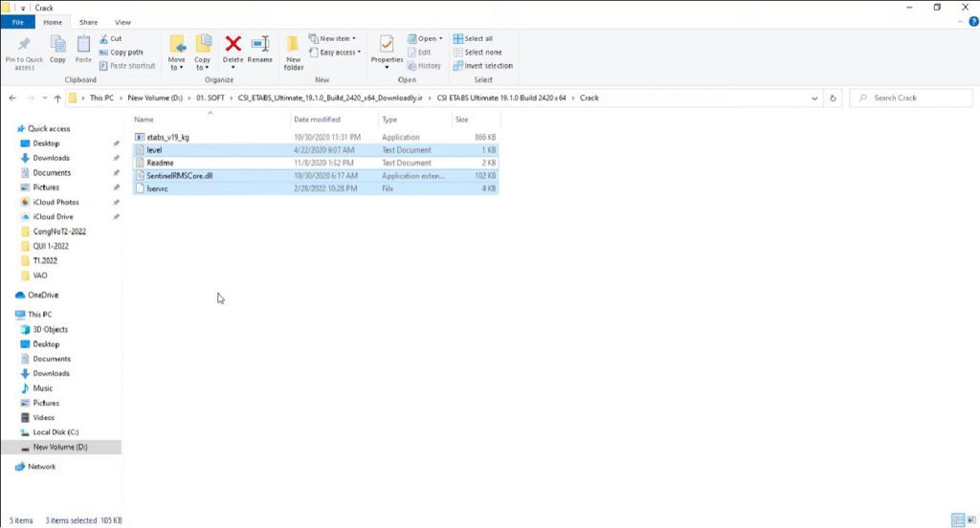Collapse the ribbon with chevron

click(x=960, y=22)
